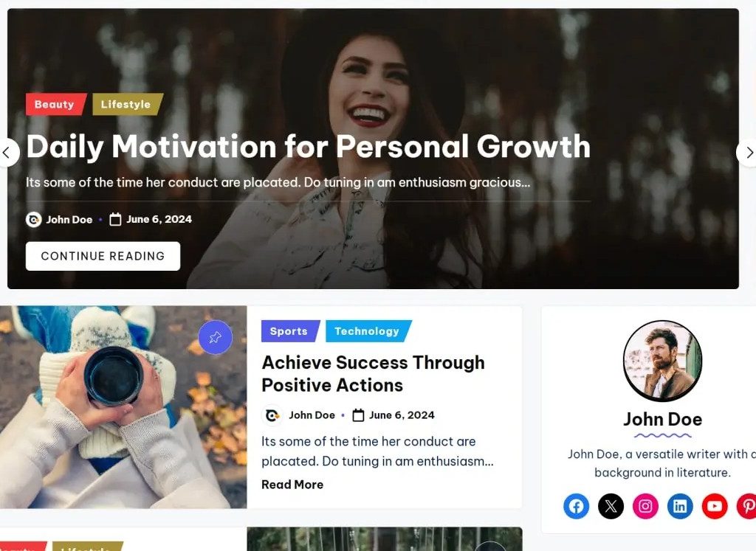756x551 pixels.
Task: Select the Sports category tag
Action: (290, 331)
